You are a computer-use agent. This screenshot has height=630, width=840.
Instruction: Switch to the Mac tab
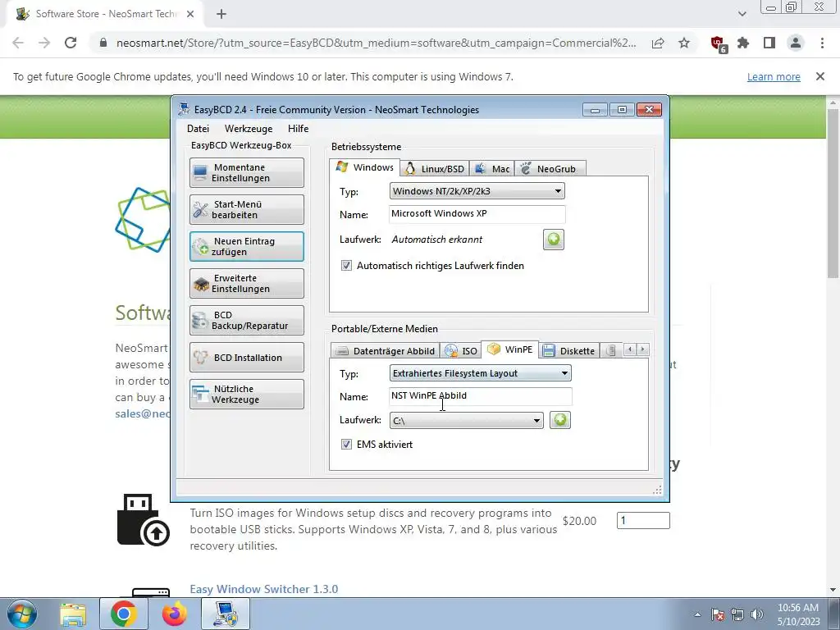(492, 169)
